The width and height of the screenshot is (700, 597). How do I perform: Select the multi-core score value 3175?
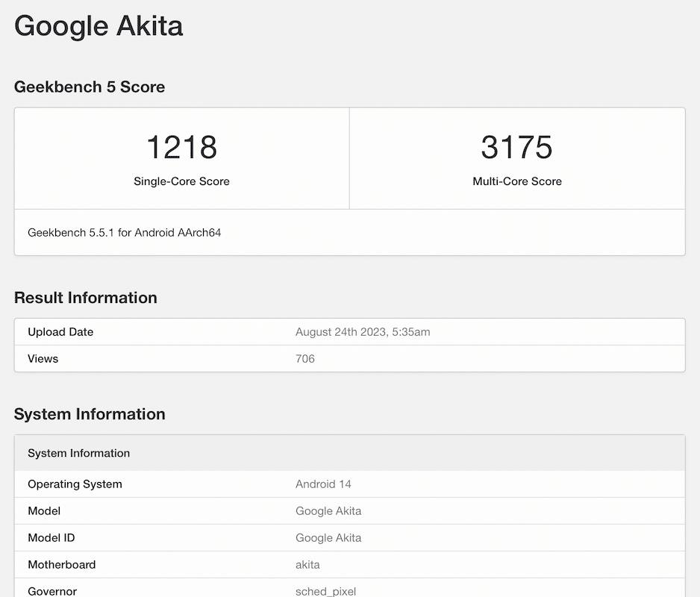517,147
